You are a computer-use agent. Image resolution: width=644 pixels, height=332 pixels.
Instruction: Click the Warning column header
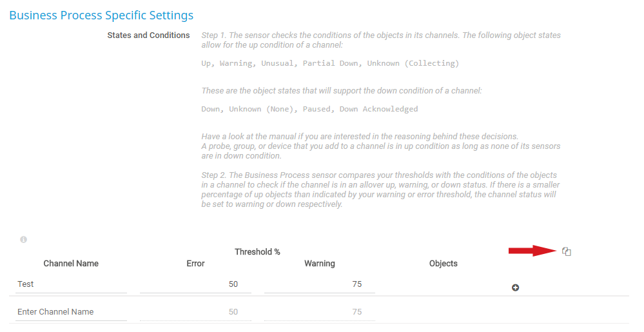tap(320, 264)
